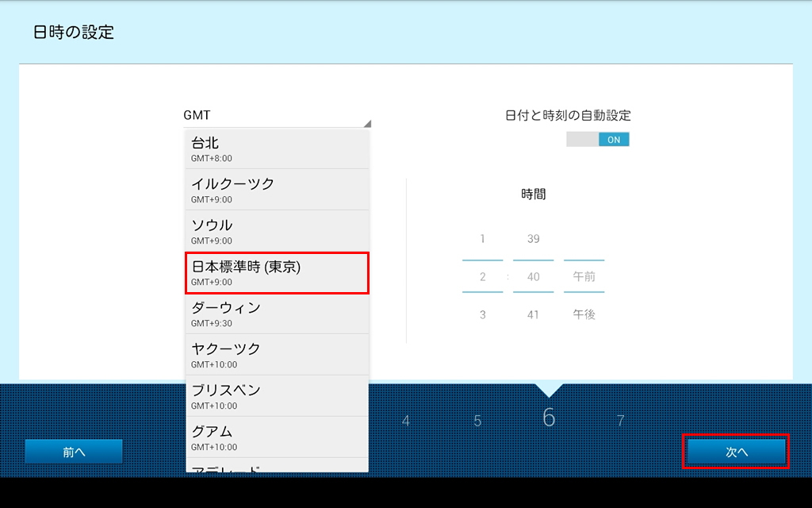The width and height of the screenshot is (812, 508).
Task: Choose ヤクーツク GMT+10:00 timezone
Action: click(277, 355)
